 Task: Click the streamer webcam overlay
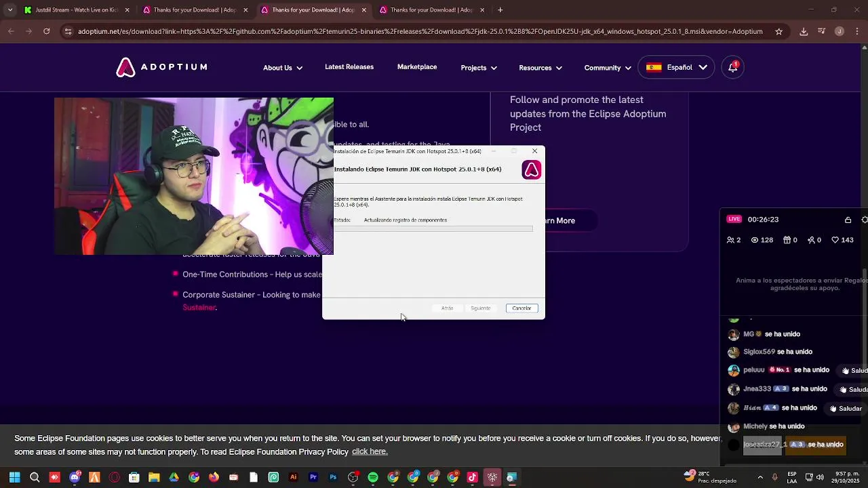coord(194,176)
